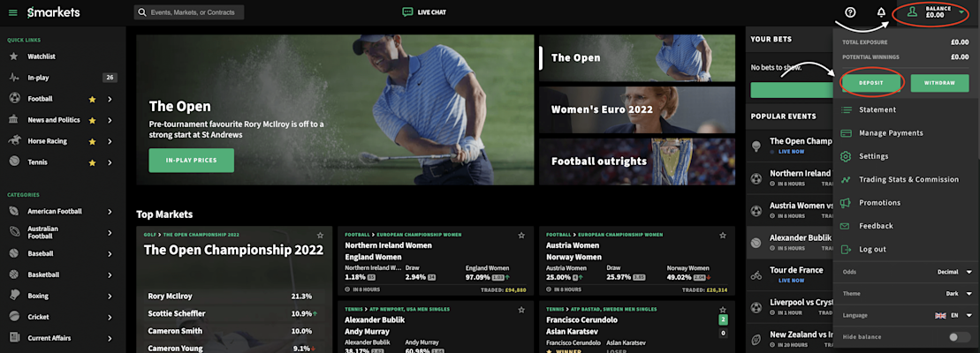Expand the Baseball category chevron
This screenshot has height=353, width=980.
click(x=110, y=253)
